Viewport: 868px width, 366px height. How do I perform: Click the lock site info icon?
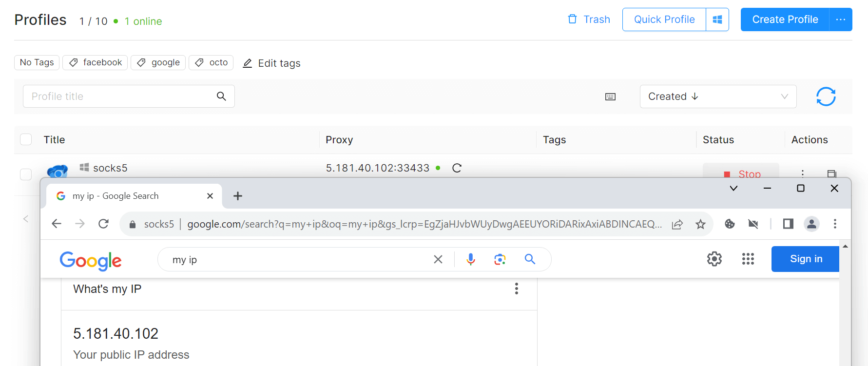[132, 224]
